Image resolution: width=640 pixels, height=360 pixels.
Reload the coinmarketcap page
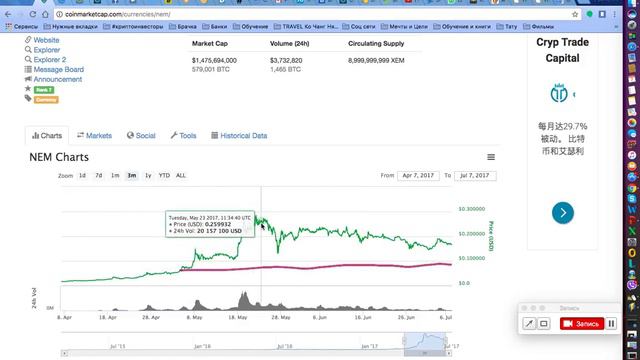[33, 14]
